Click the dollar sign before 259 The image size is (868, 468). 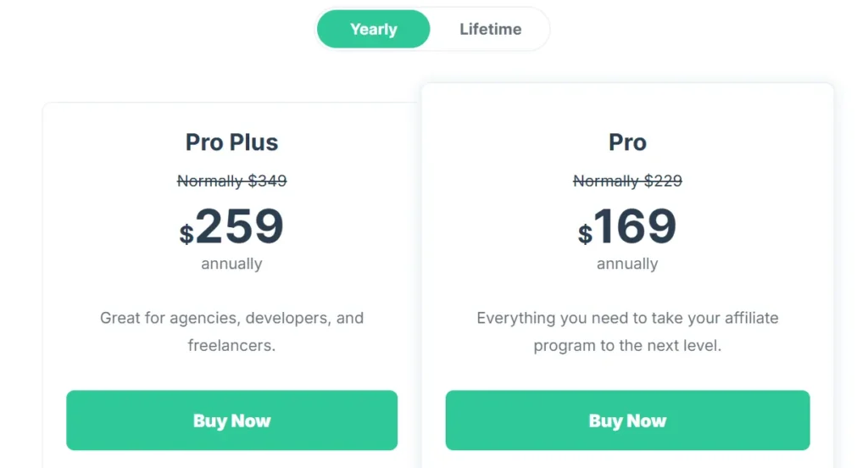pos(186,234)
